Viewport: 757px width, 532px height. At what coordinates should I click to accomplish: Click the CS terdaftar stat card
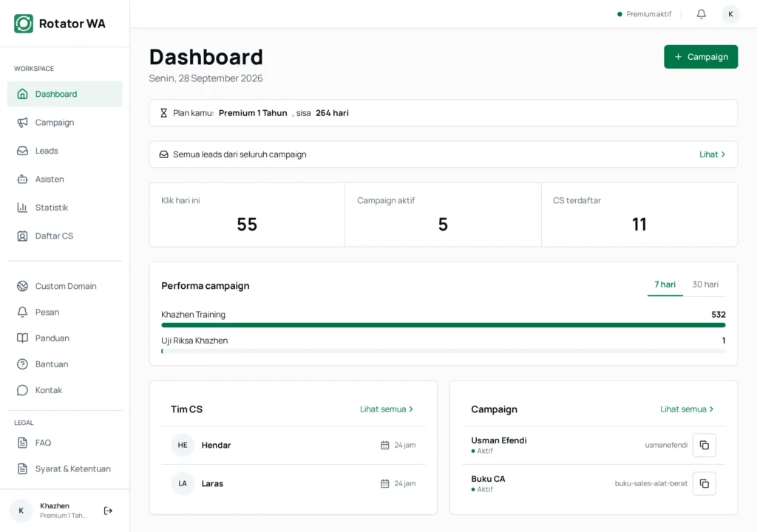click(639, 214)
